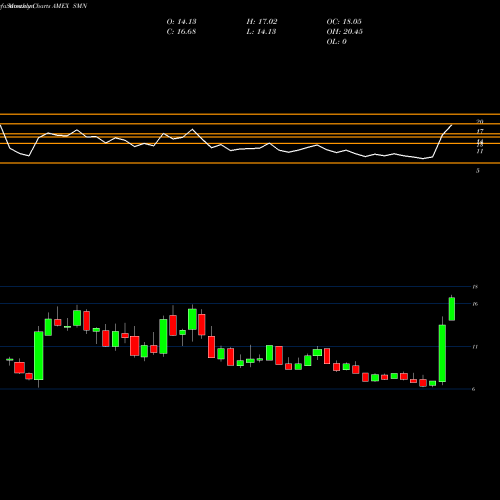This screenshot has width=500, height=500.
Task: Click the OC: 18.05 reading
Action: pyautogui.click(x=344, y=22)
